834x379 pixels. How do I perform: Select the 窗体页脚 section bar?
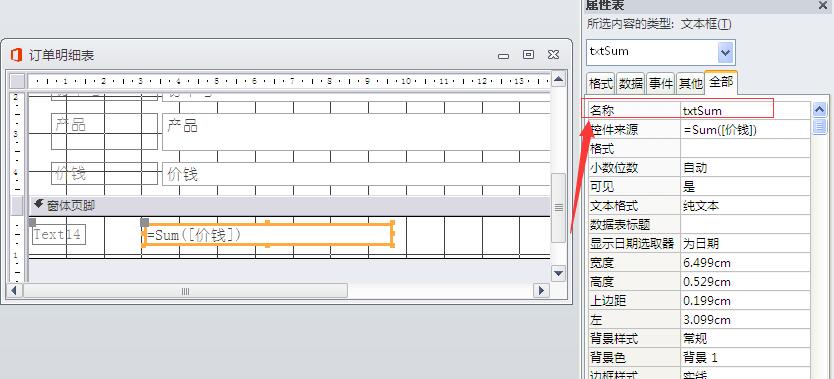(x=290, y=206)
